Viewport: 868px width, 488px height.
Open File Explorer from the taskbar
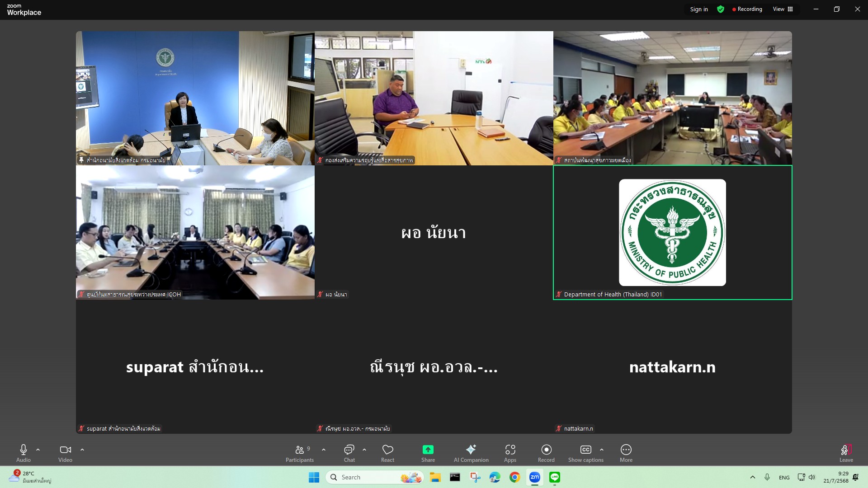pyautogui.click(x=435, y=477)
